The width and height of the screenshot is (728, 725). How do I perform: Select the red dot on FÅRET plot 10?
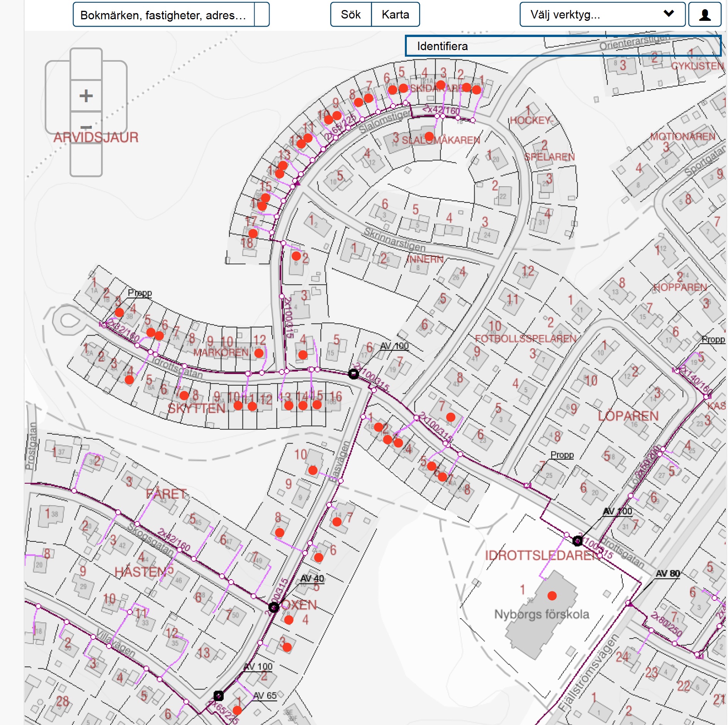coord(313,470)
